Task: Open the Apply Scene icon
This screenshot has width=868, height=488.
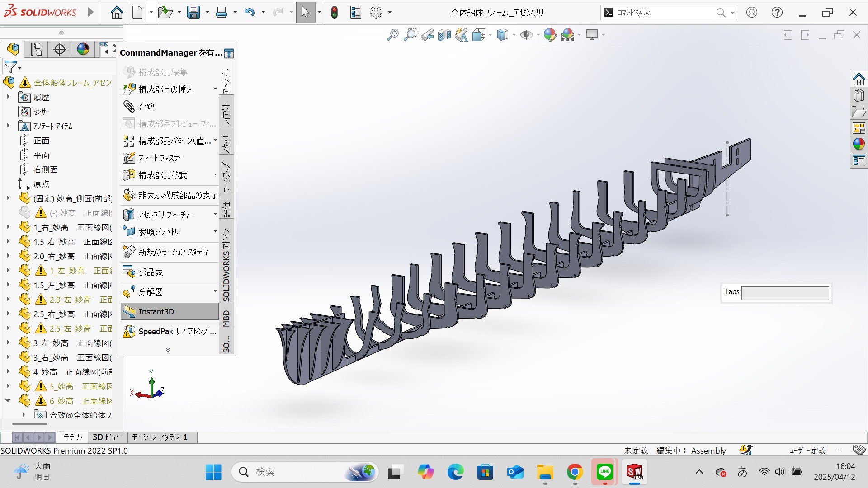Action: coord(568,35)
